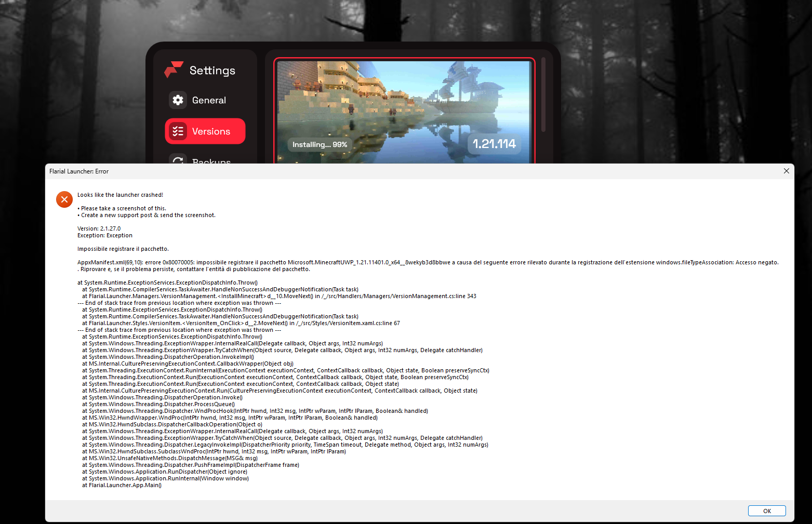812x524 pixels.
Task: Click the gear next to General
Action: click(x=178, y=100)
